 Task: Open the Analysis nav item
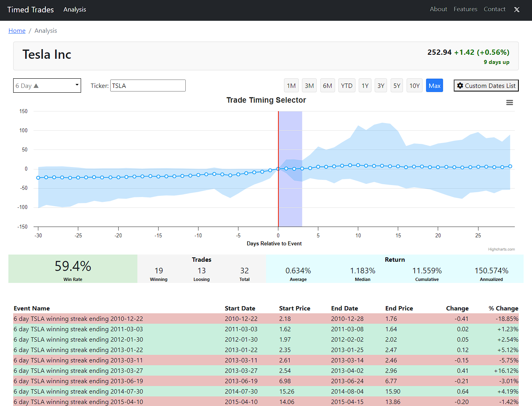click(x=75, y=10)
